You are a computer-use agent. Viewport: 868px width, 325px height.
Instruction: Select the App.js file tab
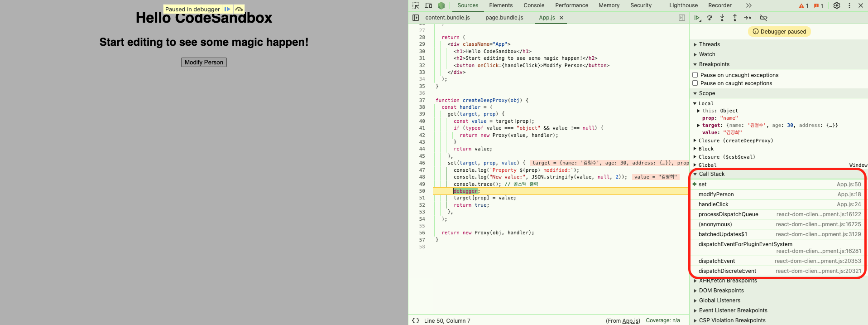point(547,18)
